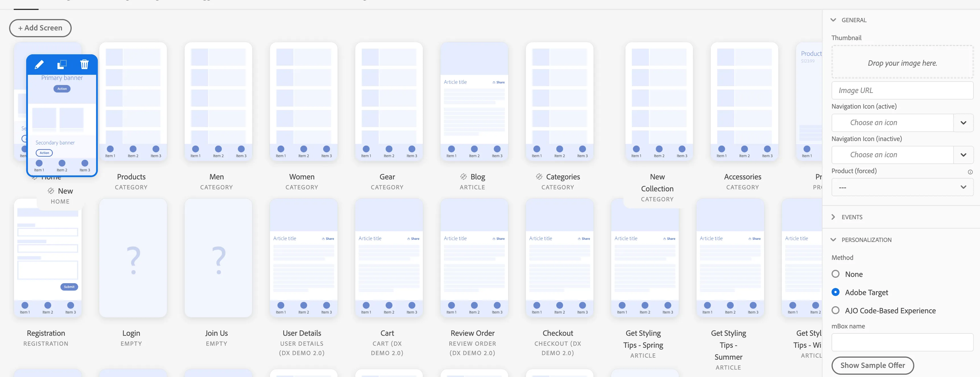Click the Action button under Secondary banner
Viewport: 980px width, 377px height.
click(x=45, y=153)
